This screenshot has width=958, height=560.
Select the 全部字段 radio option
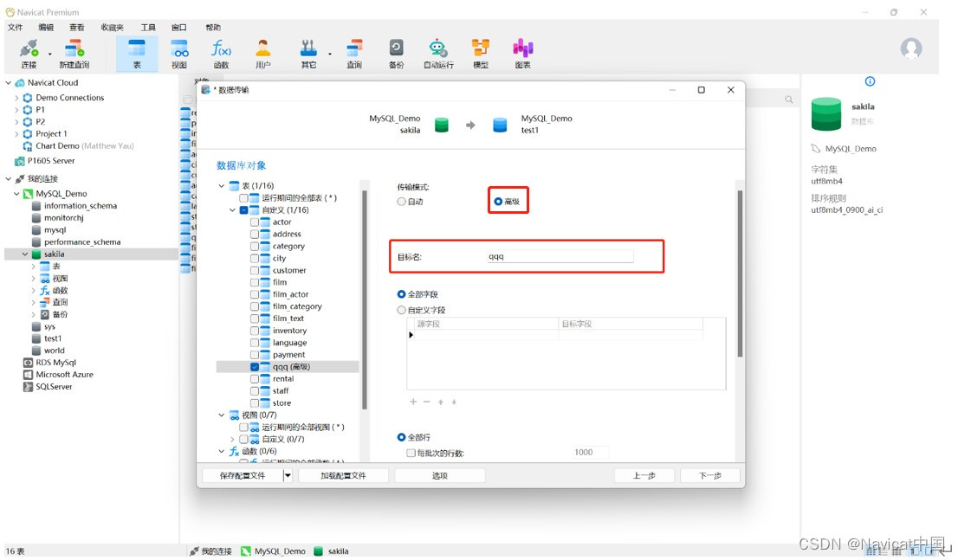pyautogui.click(x=401, y=294)
